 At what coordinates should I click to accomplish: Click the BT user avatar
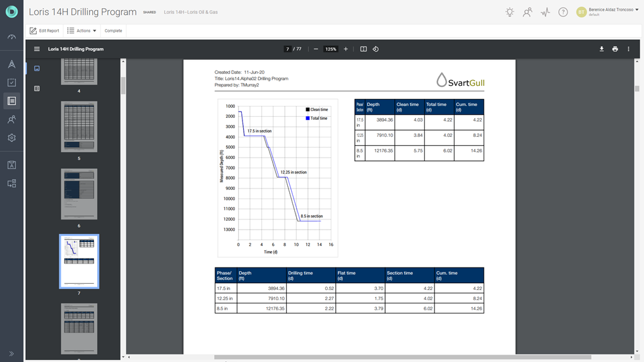[x=581, y=12]
